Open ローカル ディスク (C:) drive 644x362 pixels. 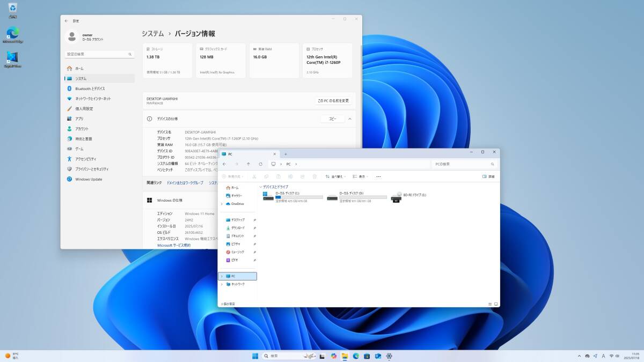(293, 197)
